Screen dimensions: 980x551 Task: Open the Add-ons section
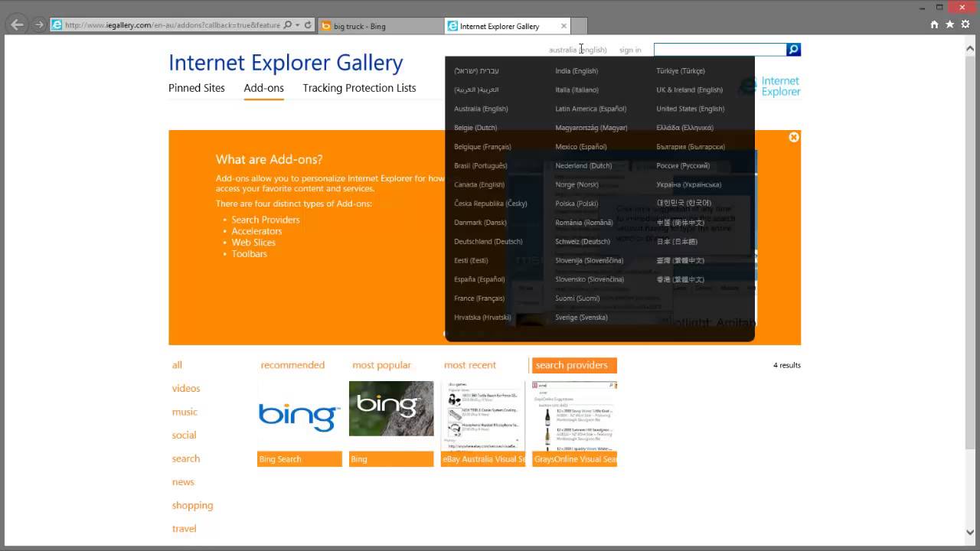click(263, 88)
